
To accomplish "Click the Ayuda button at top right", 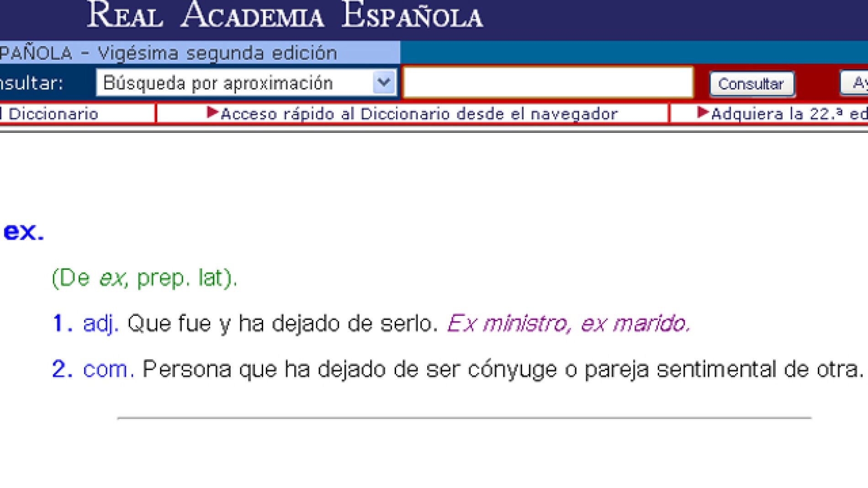I will tap(857, 83).
